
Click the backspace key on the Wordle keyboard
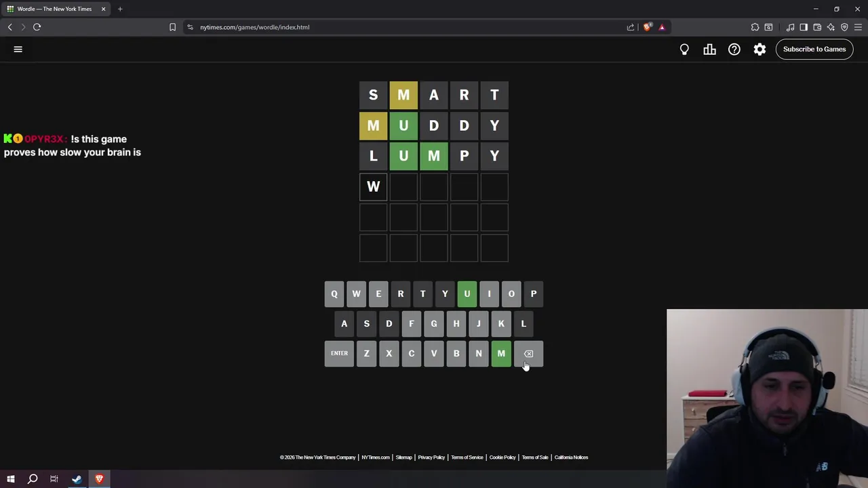tap(528, 353)
